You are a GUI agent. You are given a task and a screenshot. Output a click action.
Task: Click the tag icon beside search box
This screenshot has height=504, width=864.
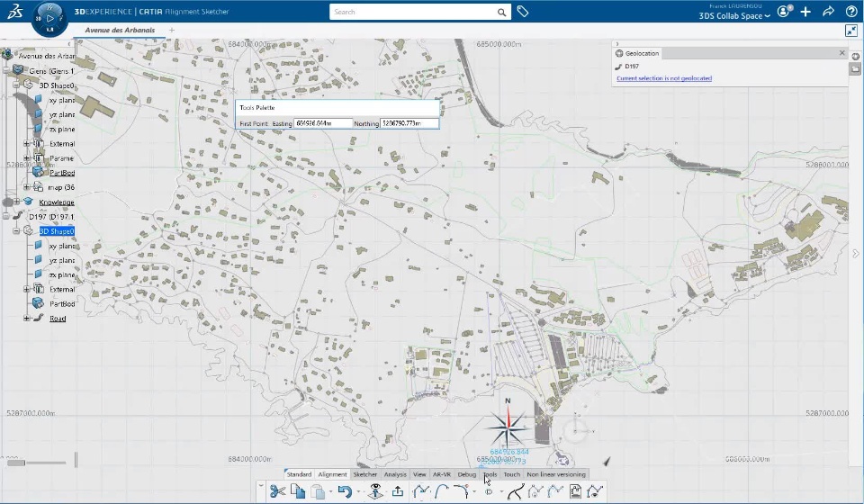522,12
